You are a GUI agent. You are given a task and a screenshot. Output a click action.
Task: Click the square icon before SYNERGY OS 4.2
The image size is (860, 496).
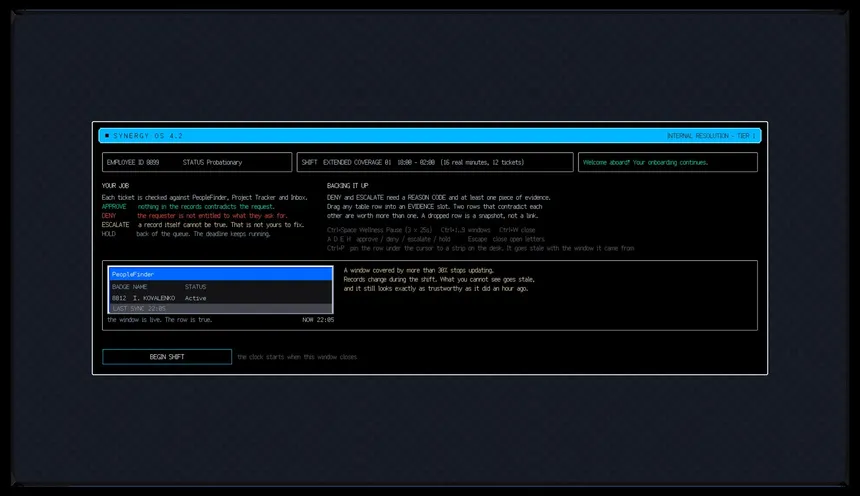107,136
